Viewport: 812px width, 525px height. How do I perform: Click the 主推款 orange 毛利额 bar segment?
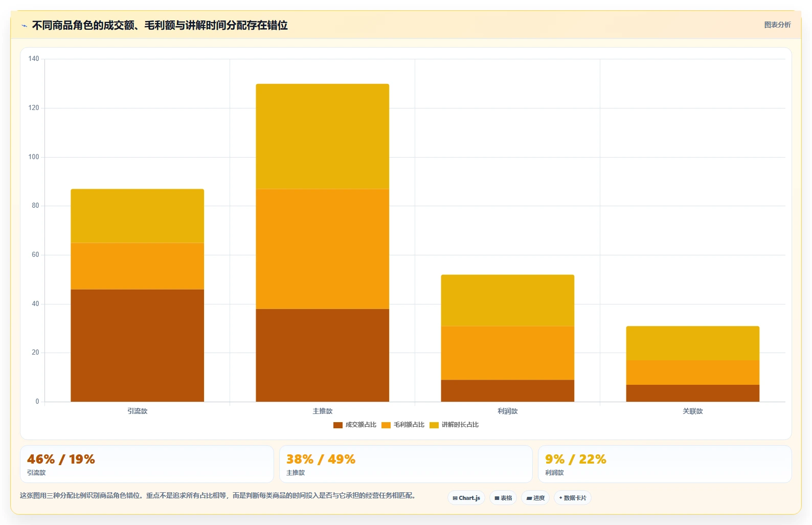(x=322, y=249)
